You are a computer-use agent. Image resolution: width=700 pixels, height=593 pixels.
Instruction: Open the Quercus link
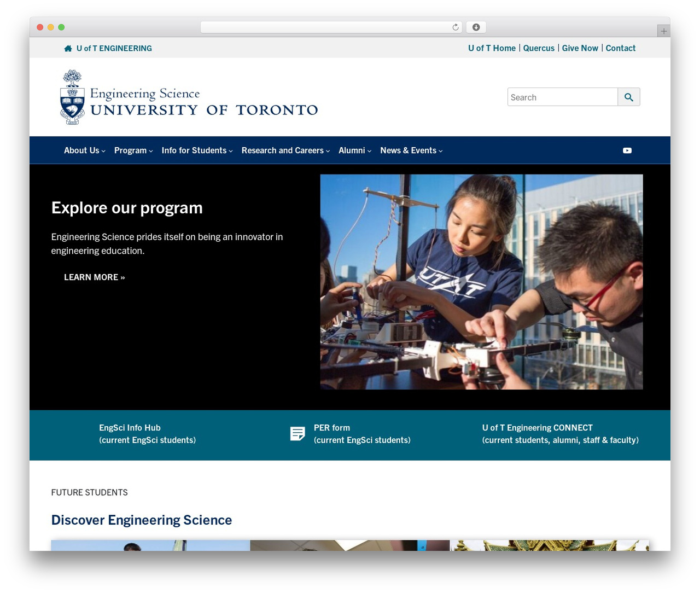[539, 48]
